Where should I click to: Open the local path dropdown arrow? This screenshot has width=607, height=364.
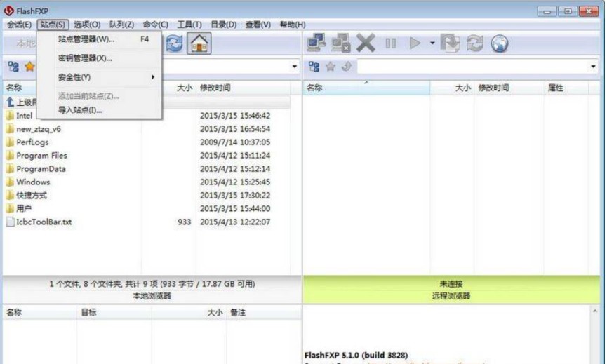(x=295, y=67)
